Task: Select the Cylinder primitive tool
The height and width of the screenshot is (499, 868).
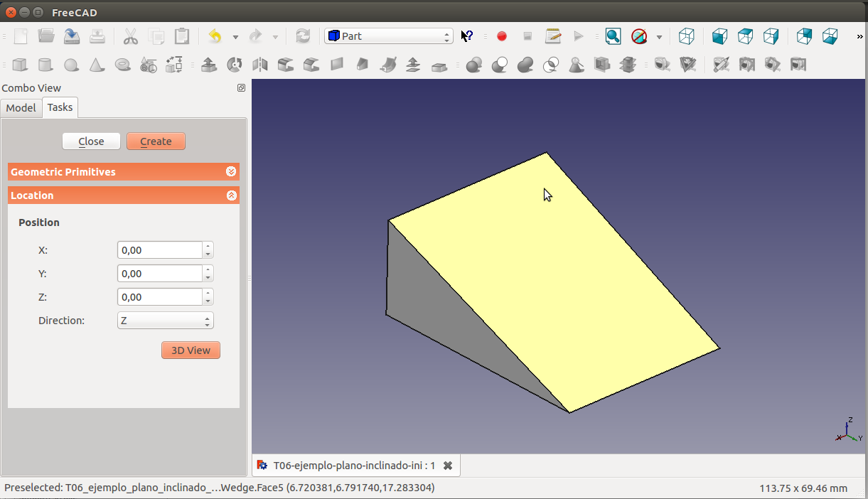Action: tap(45, 65)
